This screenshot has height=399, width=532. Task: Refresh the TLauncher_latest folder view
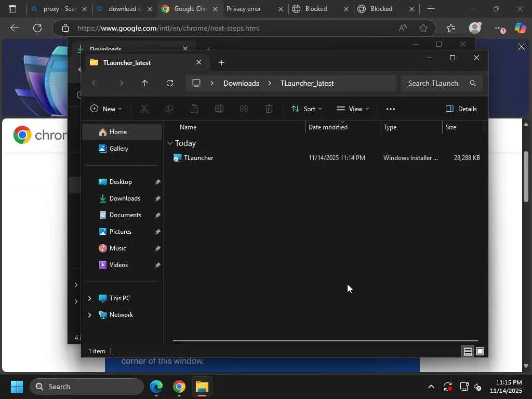tap(170, 83)
